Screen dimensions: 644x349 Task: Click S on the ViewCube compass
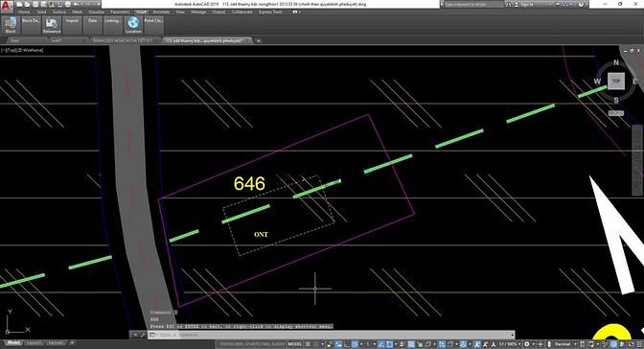pyautogui.click(x=615, y=101)
